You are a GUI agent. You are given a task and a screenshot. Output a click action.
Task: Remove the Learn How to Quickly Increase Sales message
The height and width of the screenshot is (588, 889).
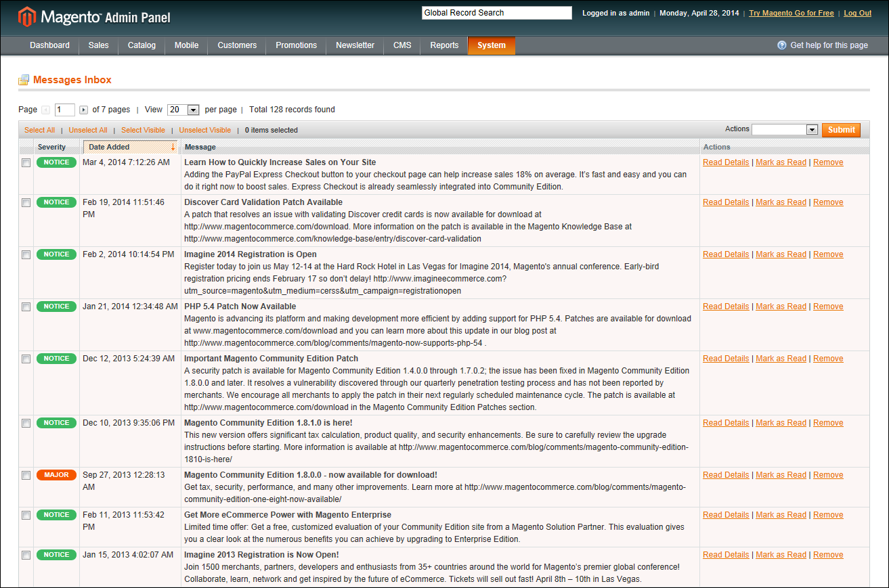pyautogui.click(x=828, y=162)
